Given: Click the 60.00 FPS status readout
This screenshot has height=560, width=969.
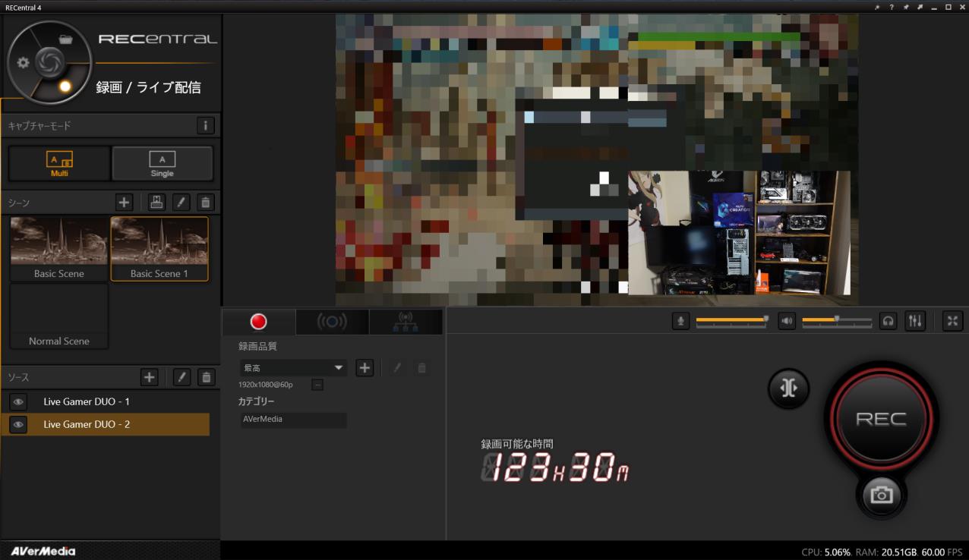Looking at the screenshot, I should (x=943, y=552).
